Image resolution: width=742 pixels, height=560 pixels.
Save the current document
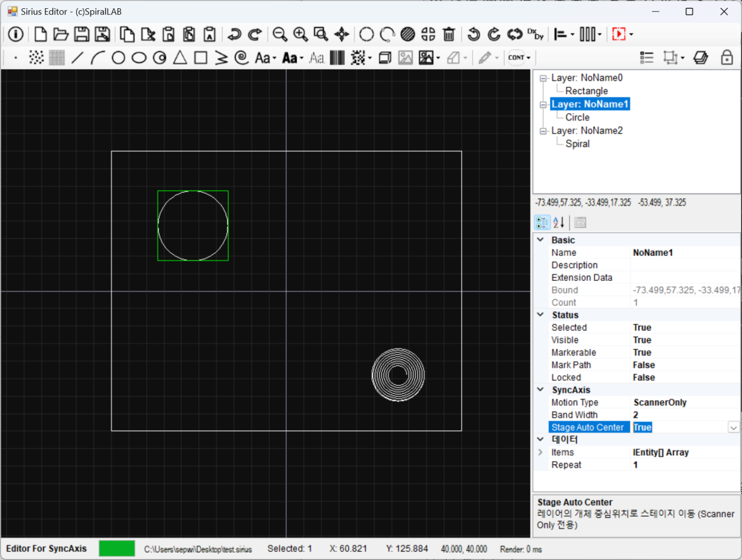[81, 34]
